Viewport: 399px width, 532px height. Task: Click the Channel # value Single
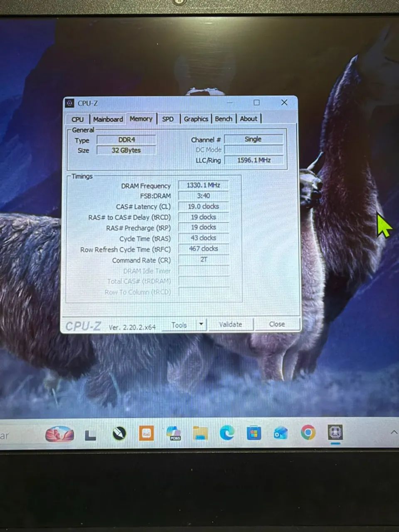click(x=254, y=139)
